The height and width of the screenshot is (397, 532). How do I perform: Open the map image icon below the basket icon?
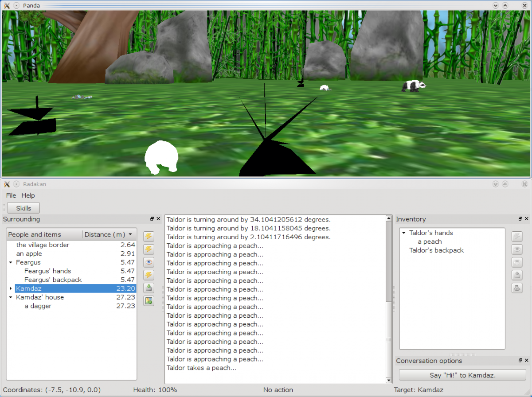(149, 300)
